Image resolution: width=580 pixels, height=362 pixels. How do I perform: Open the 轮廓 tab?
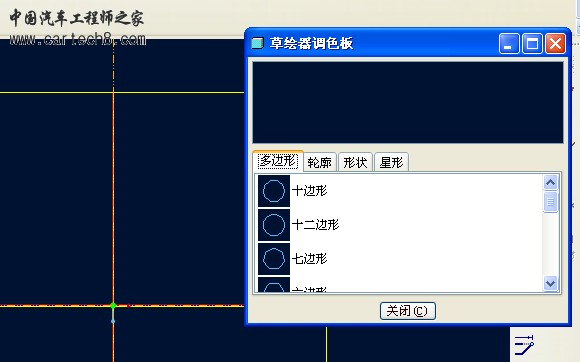pyautogui.click(x=320, y=162)
